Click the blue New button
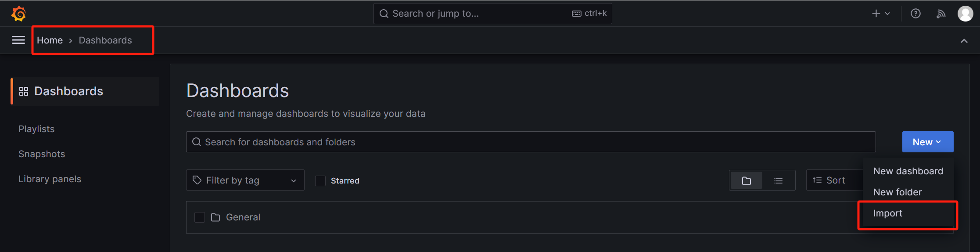The image size is (980, 252). pyautogui.click(x=927, y=142)
